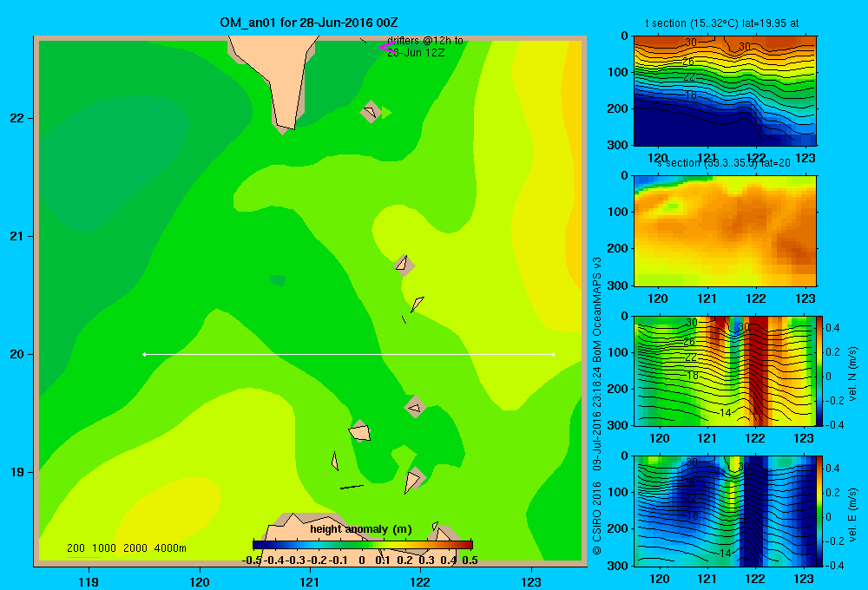Screen dimensions: 868x590
Task: Click the vertical '© CSIRO 2016' copyright text
Action: pyautogui.click(x=597, y=517)
